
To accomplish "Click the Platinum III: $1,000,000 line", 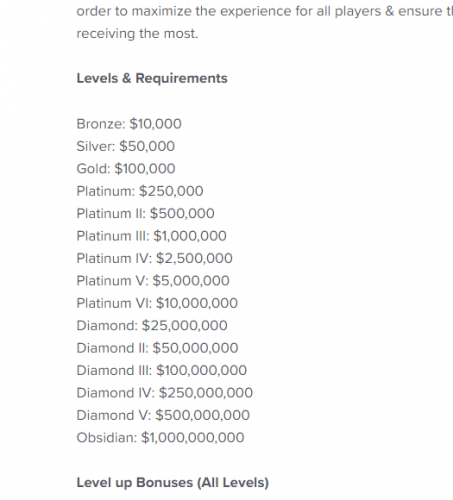I will click(152, 236).
